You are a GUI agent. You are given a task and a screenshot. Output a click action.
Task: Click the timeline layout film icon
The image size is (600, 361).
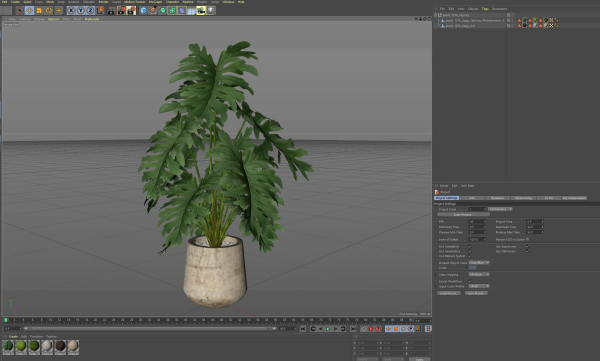(x=428, y=329)
